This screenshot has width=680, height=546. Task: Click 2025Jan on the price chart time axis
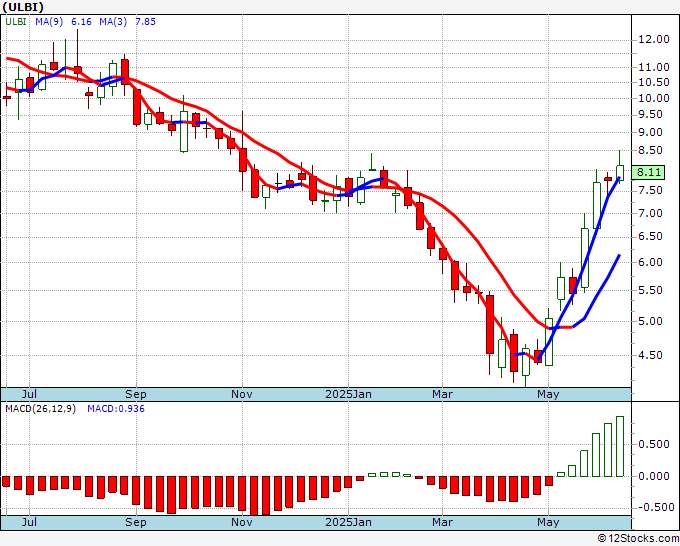pos(348,394)
